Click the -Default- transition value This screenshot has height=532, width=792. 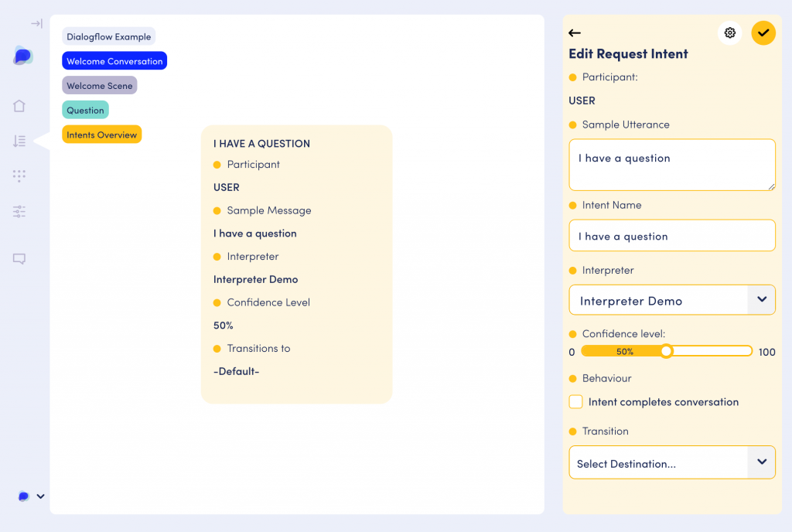coord(236,371)
